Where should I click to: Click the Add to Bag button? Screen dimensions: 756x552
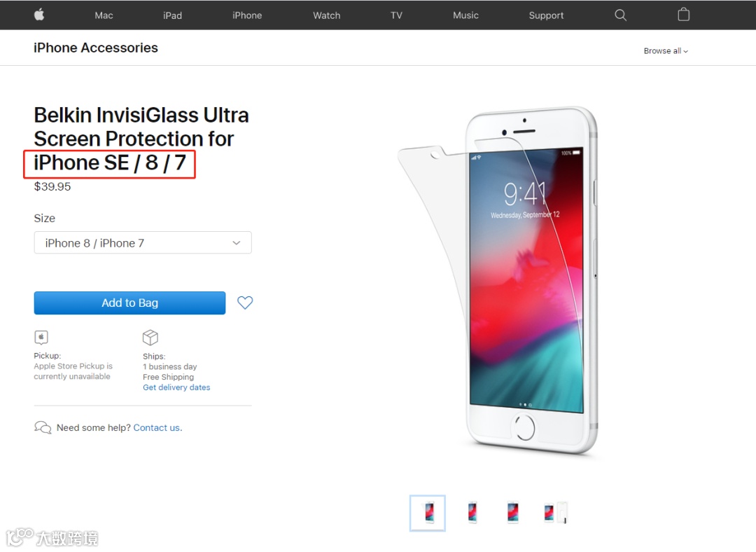[x=129, y=303]
